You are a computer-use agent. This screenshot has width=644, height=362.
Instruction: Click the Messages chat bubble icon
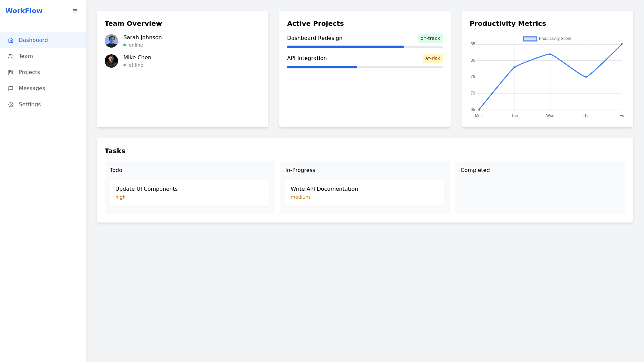coord(11,88)
